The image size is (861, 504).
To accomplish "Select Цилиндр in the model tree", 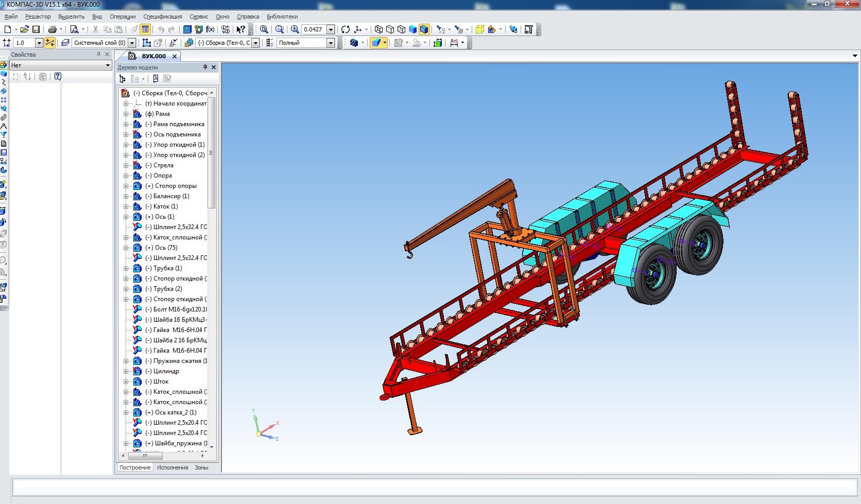I will click(x=166, y=371).
